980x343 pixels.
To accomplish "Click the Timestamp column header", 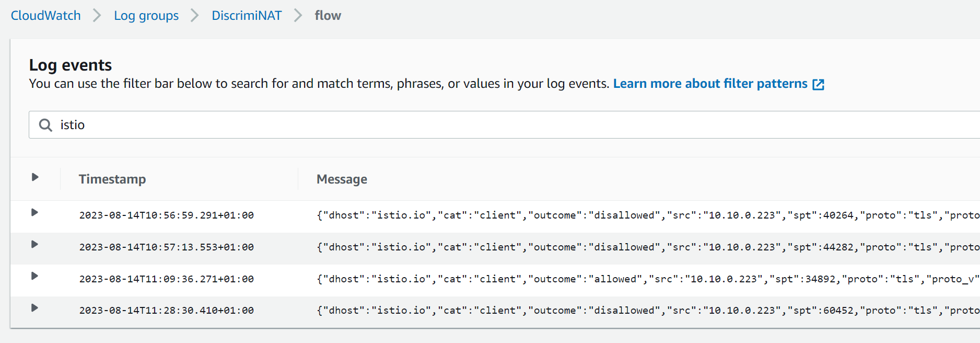I will [x=112, y=179].
